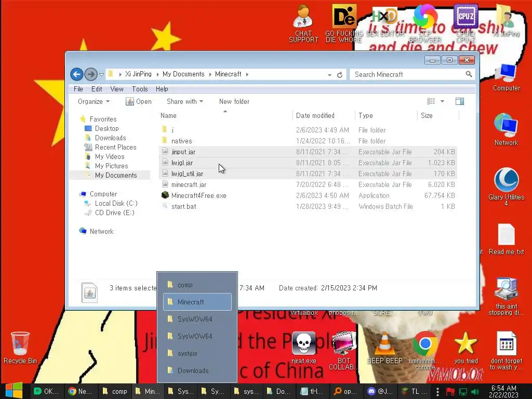Image resolution: width=532 pixels, height=399 pixels.
Task: Click the BEEP BEEP VLC cone icon
Action: tap(384, 348)
